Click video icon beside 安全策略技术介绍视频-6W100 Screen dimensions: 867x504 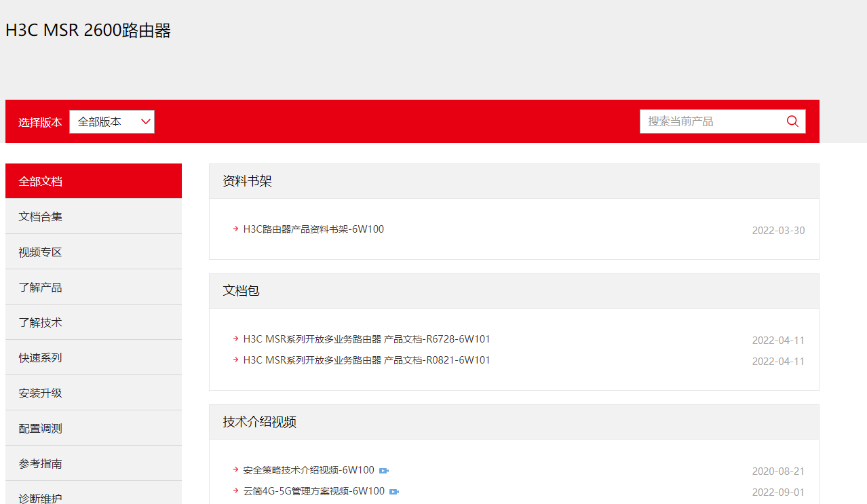383,471
